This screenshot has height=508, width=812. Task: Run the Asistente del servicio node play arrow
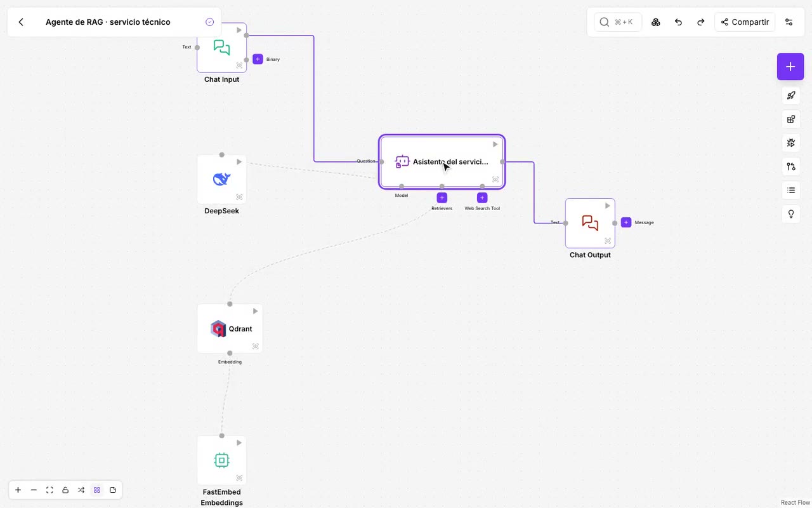click(495, 144)
